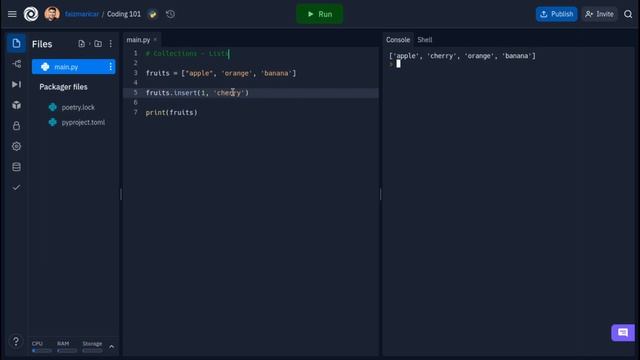The image size is (640, 360).
Task: Open the Unit tests checkmark icon
Action: pyautogui.click(x=16, y=187)
